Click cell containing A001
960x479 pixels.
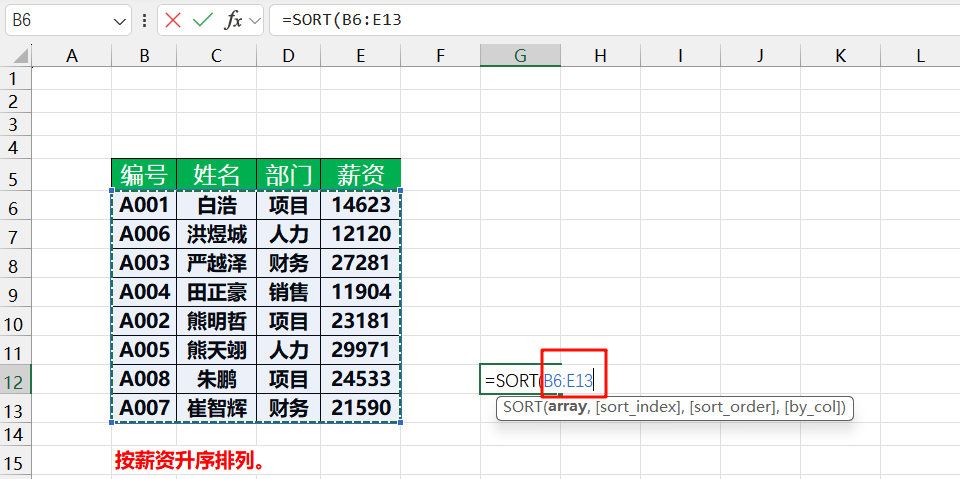pos(144,205)
